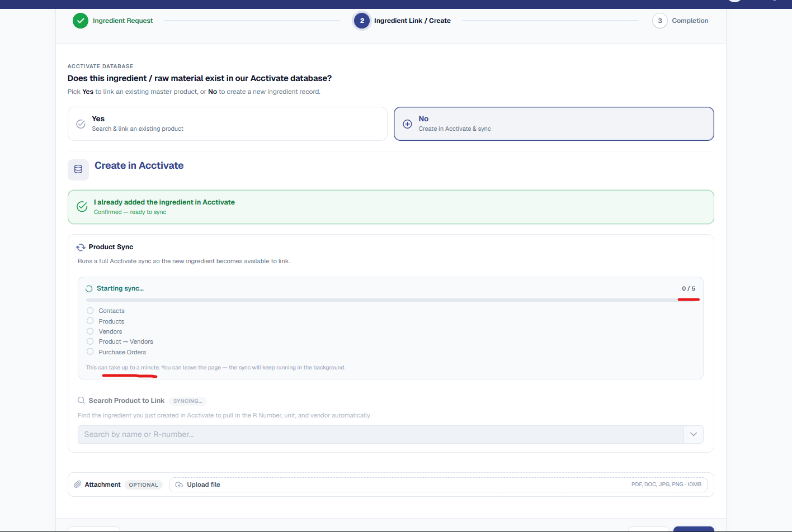This screenshot has width=792, height=532.
Task: Click the sync progress bar
Action: click(391, 300)
